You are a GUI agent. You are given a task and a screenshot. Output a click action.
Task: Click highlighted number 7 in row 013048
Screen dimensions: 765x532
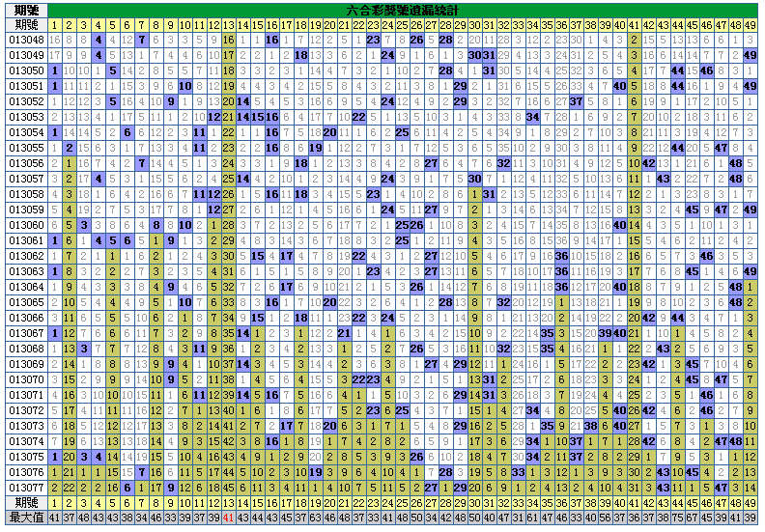(142, 40)
